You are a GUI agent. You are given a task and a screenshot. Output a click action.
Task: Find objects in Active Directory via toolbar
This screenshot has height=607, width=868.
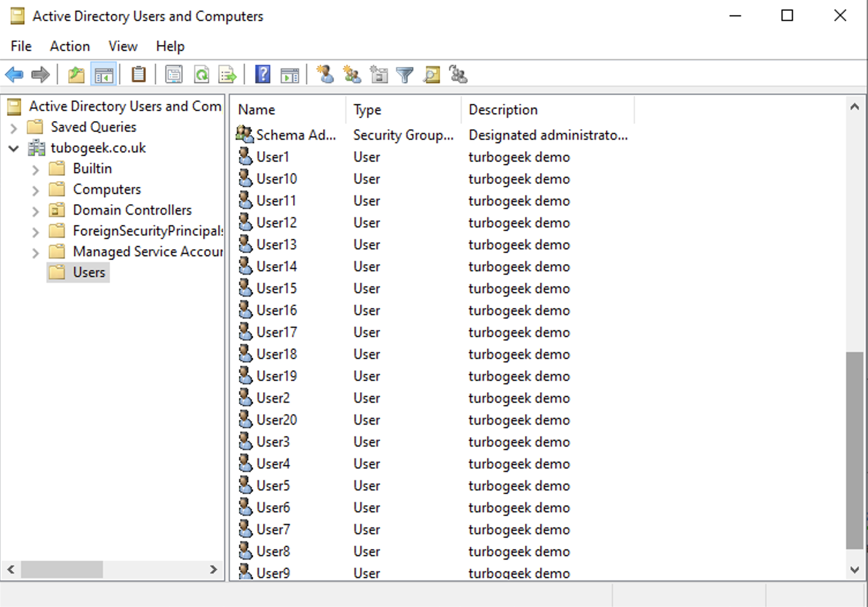(431, 74)
